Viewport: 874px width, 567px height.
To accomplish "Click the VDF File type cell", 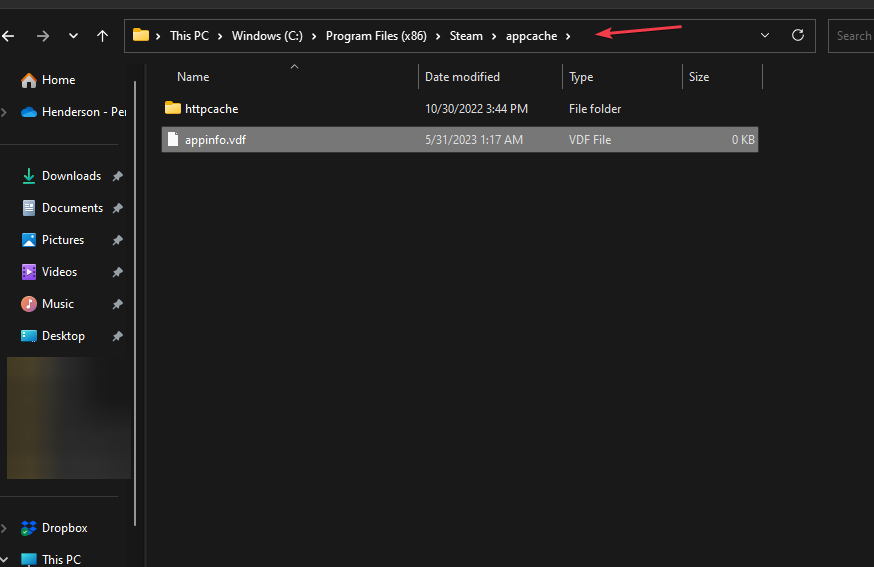I will tap(590, 140).
